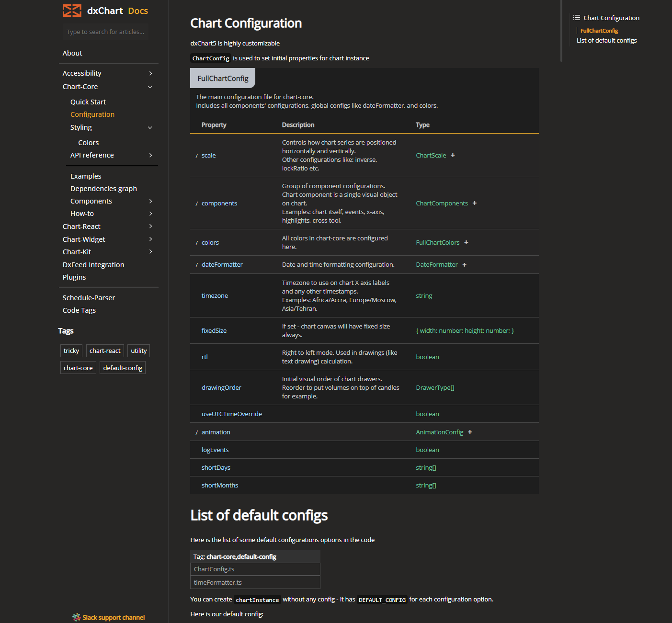Expand the Accessibility sidebar section chevron

[150, 73]
